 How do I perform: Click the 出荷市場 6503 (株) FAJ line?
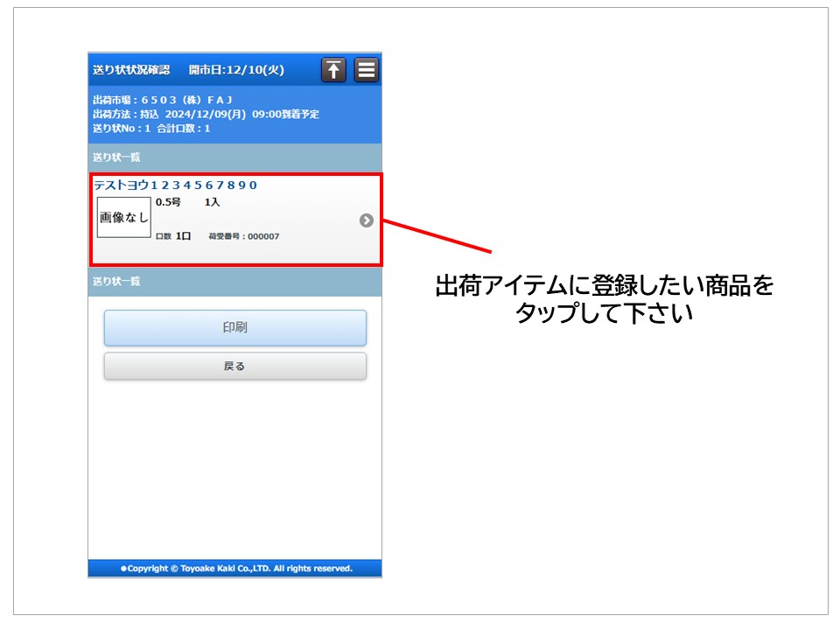pos(163,100)
